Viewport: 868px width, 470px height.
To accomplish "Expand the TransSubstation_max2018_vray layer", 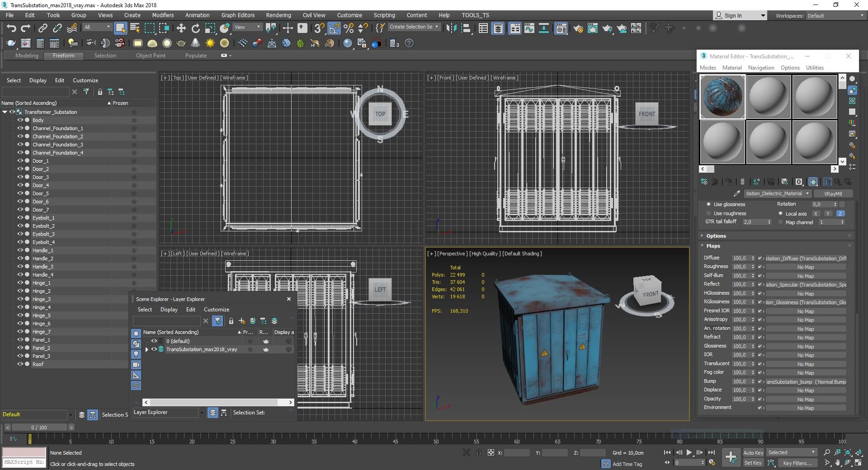I will (146, 350).
